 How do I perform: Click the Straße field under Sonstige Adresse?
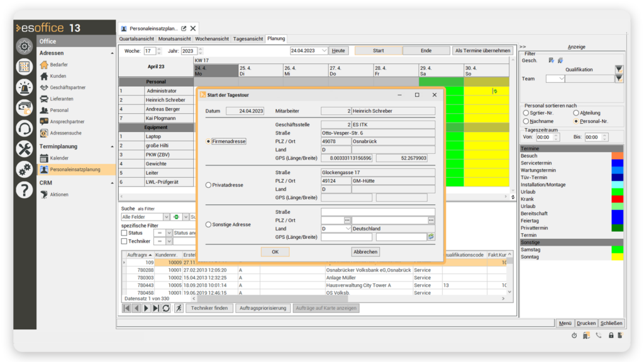[x=378, y=212]
